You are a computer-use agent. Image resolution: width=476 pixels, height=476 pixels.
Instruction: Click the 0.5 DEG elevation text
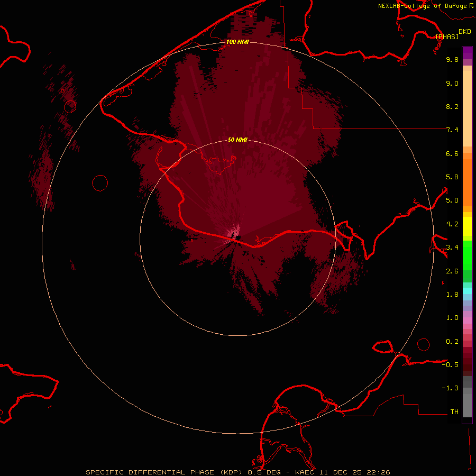[x=264, y=472]
